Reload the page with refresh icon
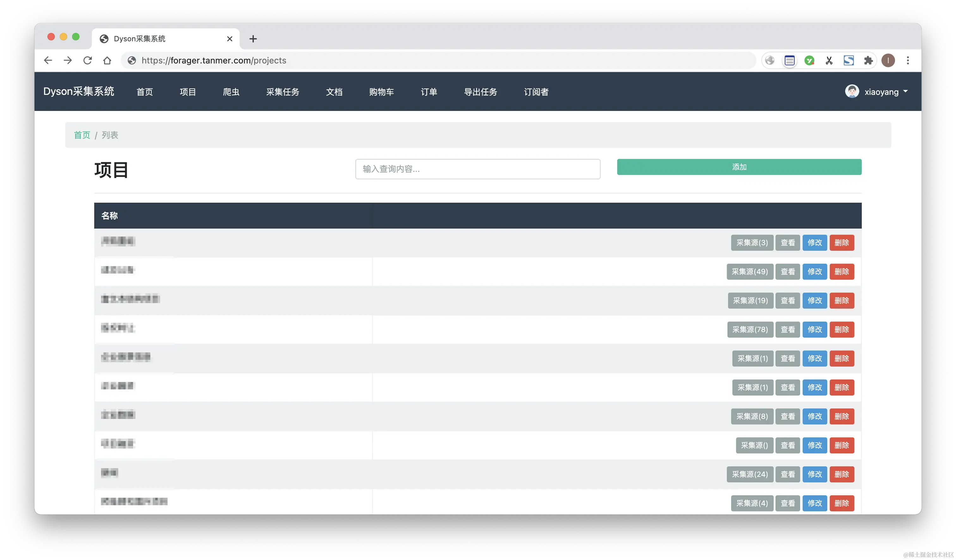The image size is (956, 560). click(87, 60)
